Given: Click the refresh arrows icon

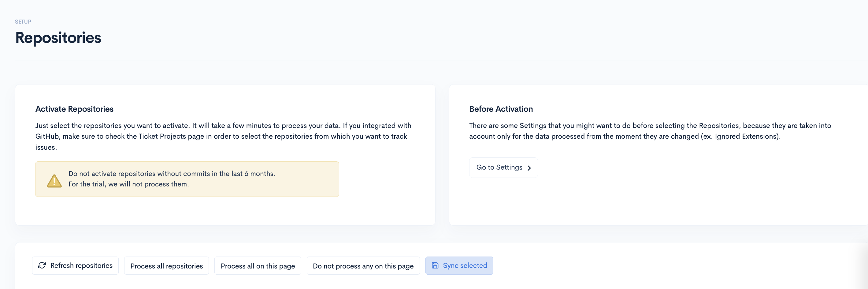Looking at the screenshot, I should coord(42,265).
